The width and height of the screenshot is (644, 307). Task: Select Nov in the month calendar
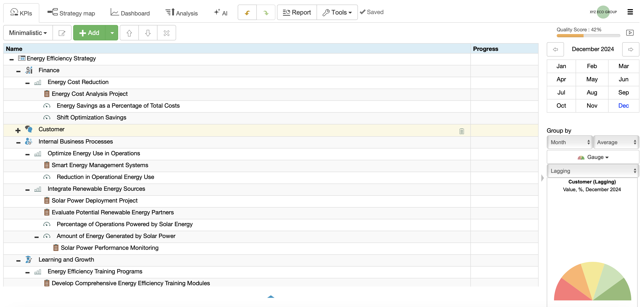tap(592, 106)
